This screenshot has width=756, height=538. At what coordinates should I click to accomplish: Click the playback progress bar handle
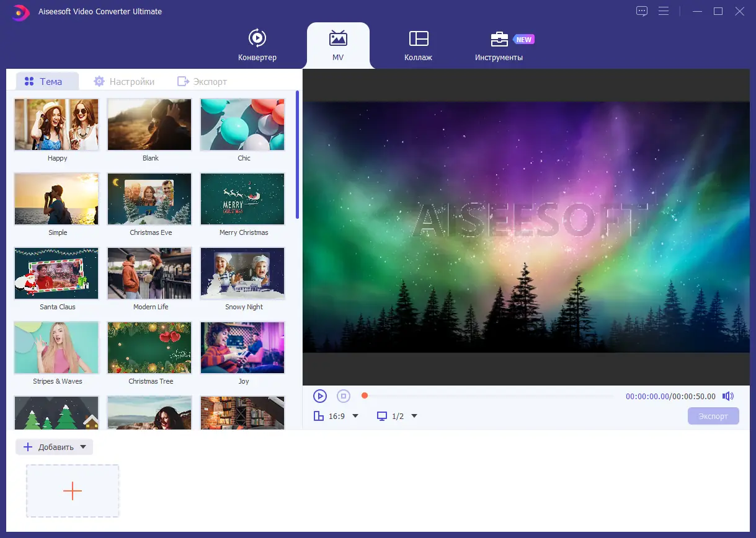pos(365,395)
